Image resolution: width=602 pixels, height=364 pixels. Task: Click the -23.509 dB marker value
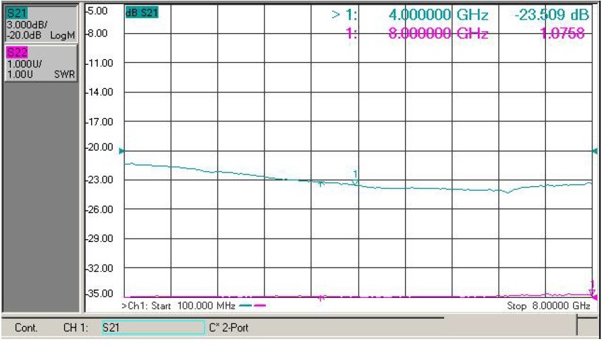(551, 15)
